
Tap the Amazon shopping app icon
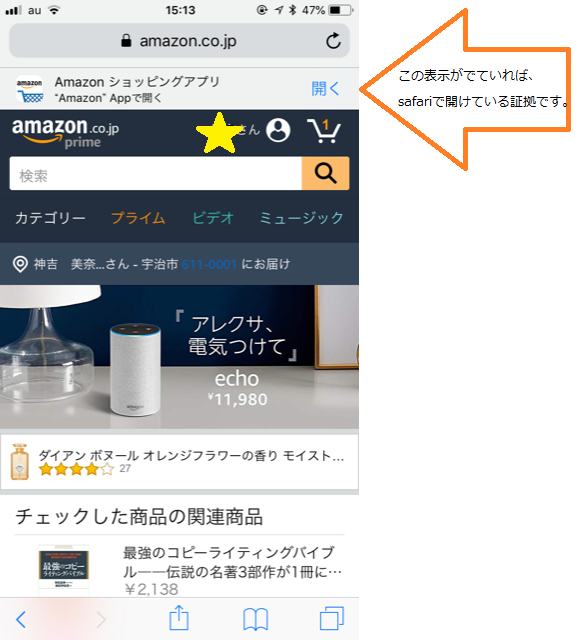pos(30,89)
